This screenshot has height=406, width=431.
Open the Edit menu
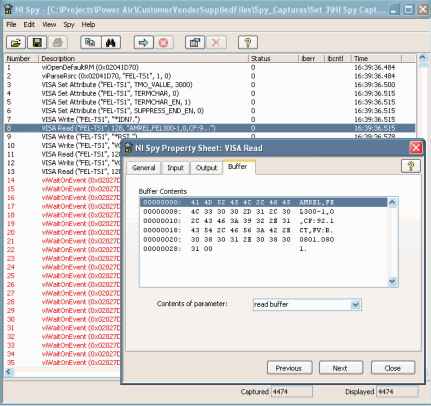click(29, 25)
